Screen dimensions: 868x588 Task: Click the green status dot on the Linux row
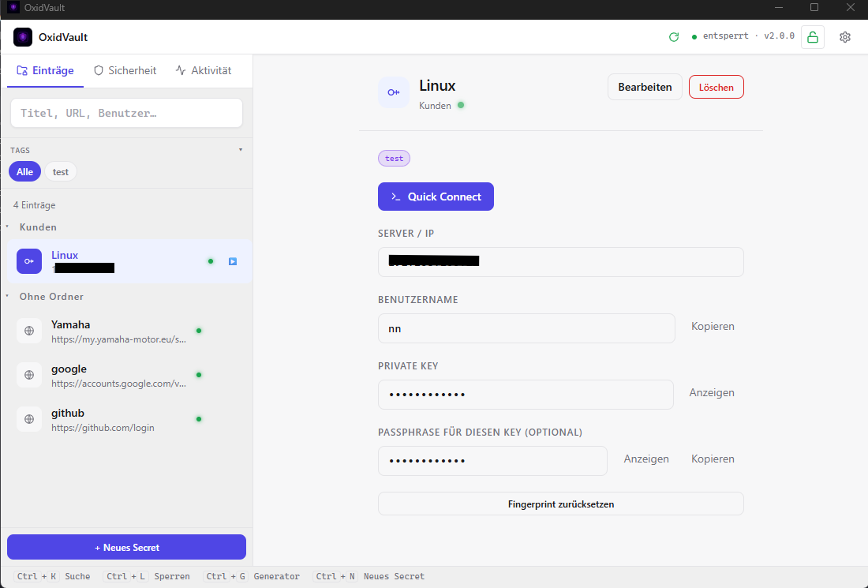point(211,261)
